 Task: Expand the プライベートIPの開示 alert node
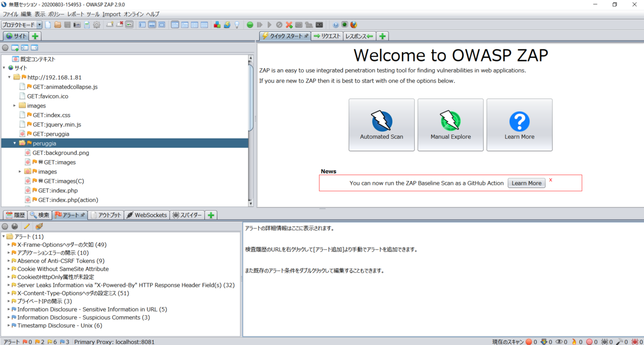pyautogui.click(x=9, y=301)
